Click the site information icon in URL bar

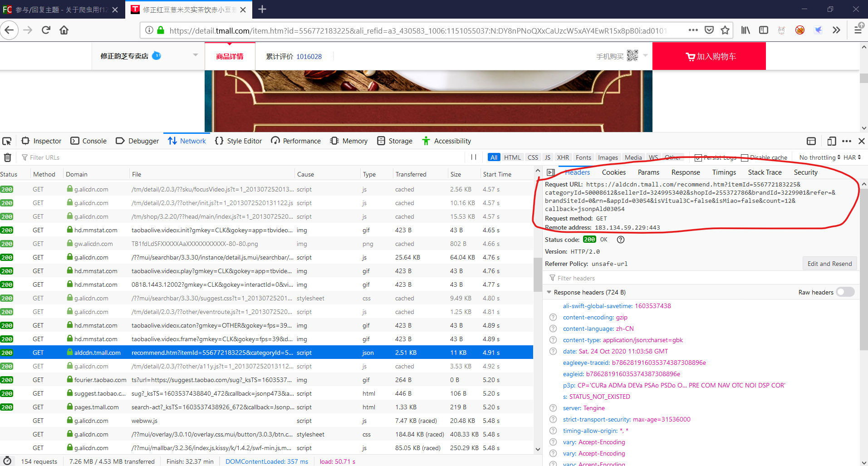(149, 30)
